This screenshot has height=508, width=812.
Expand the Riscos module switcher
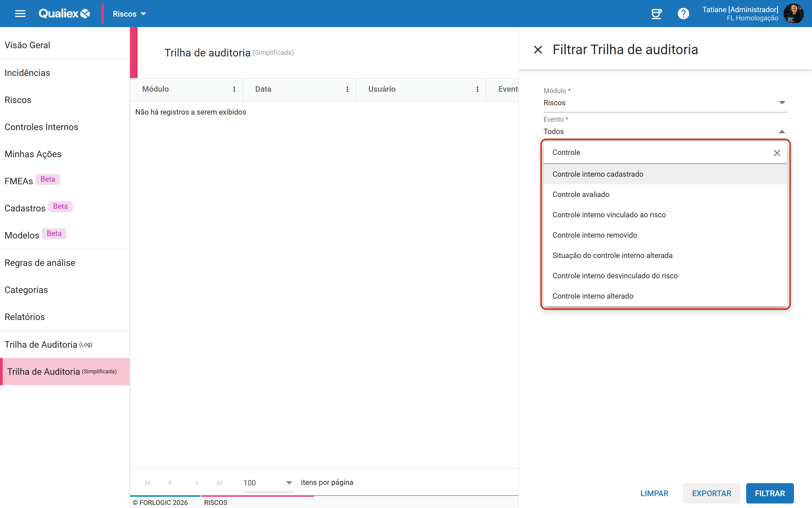(129, 14)
